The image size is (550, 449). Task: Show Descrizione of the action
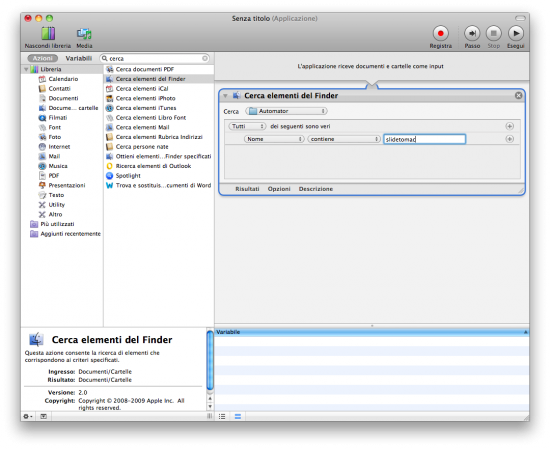click(x=316, y=189)
